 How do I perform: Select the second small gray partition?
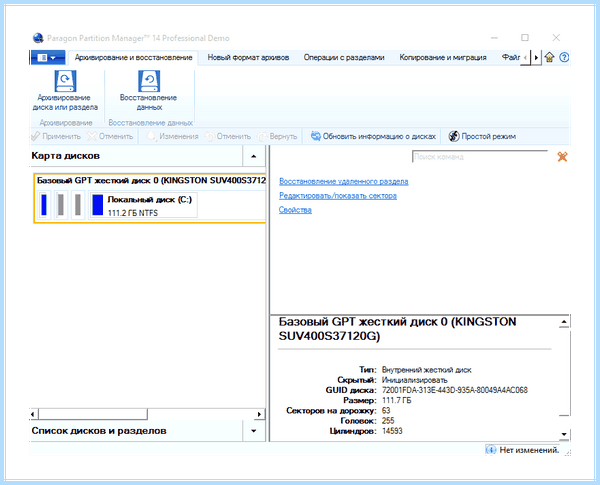click(x=60, y=205)
